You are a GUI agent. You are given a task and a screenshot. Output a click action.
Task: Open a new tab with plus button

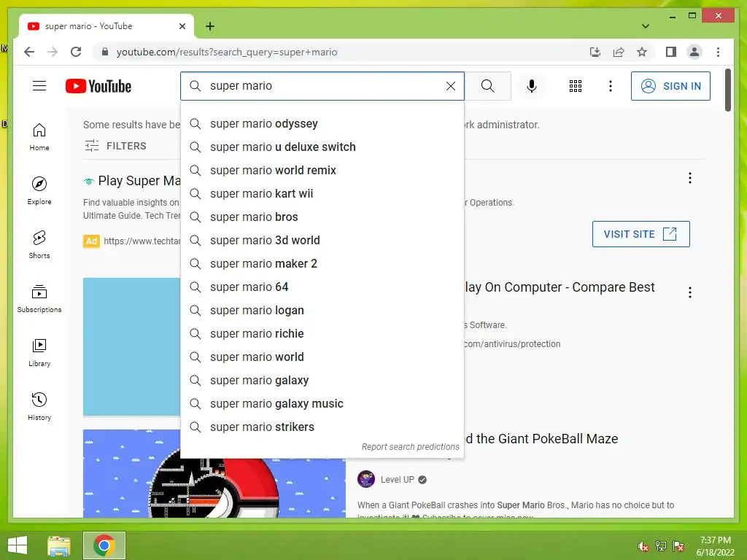pos(210,26)
